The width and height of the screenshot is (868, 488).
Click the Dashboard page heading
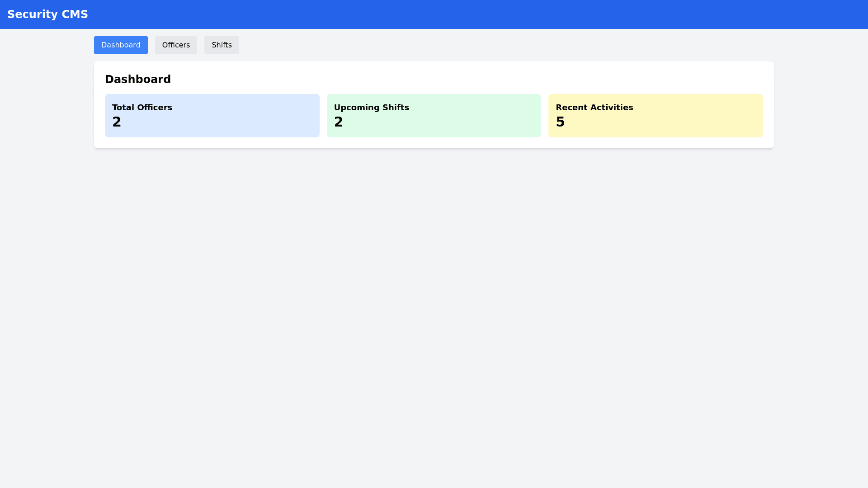(x=138, y=80)
